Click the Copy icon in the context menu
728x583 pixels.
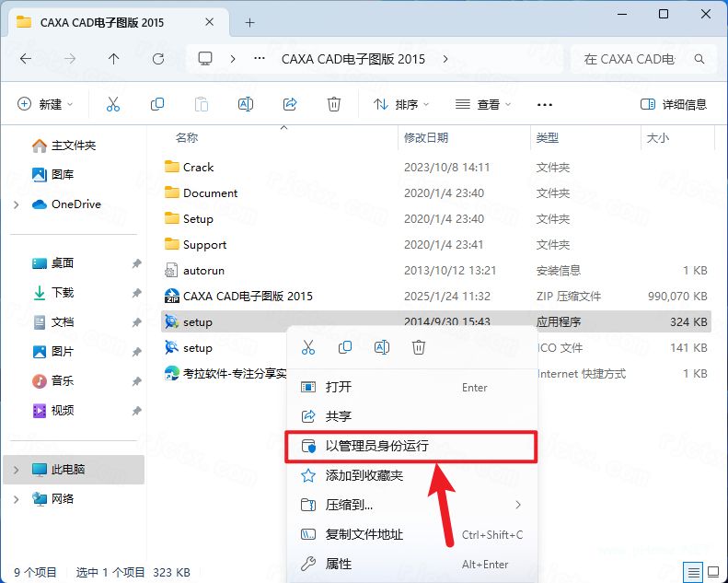[x=345, y=347]
